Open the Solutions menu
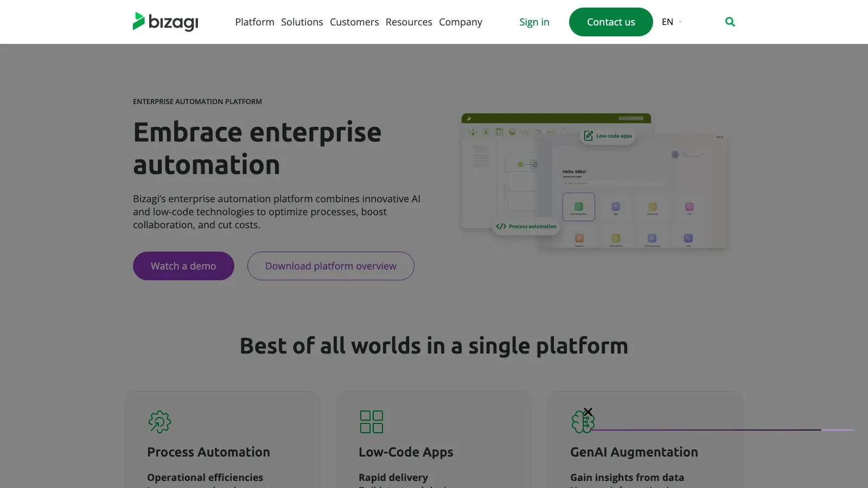Screen dimensions: 868x488 [x=302, y=22]
